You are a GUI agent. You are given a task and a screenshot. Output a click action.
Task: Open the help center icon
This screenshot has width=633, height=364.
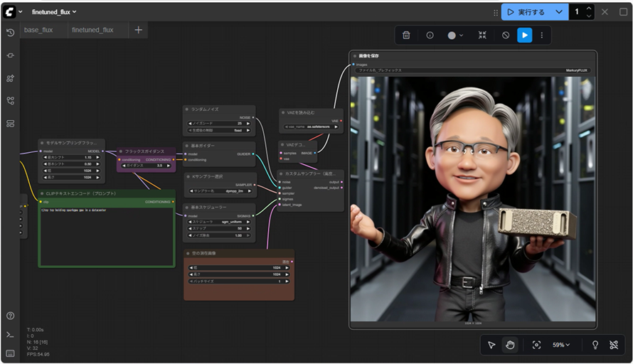pos(11,316)
